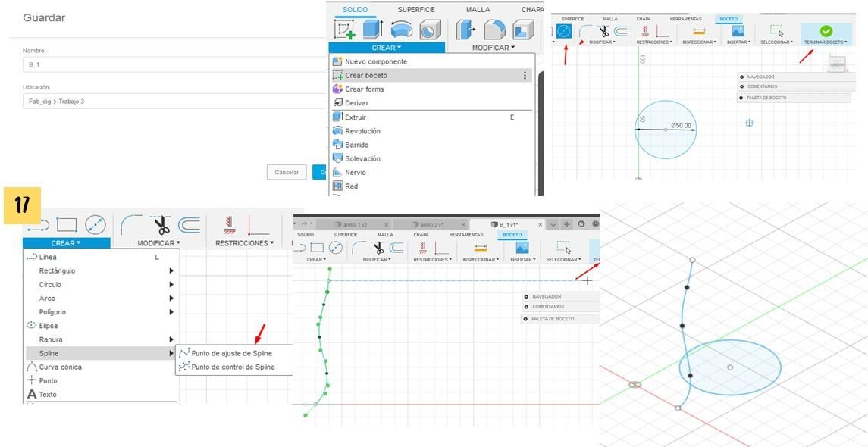
Task: Select the SOLIDO tab above the Crear boceto menu
Action: point(355,9)
